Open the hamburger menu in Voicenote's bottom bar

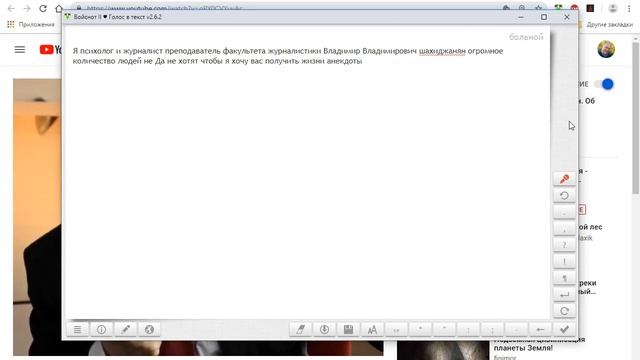pyautogui.click(x=78, y=329)
